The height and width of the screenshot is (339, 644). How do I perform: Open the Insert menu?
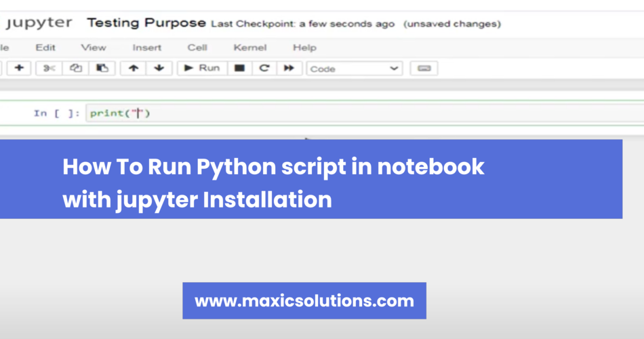pyautogui.click(x=147, y=47)
